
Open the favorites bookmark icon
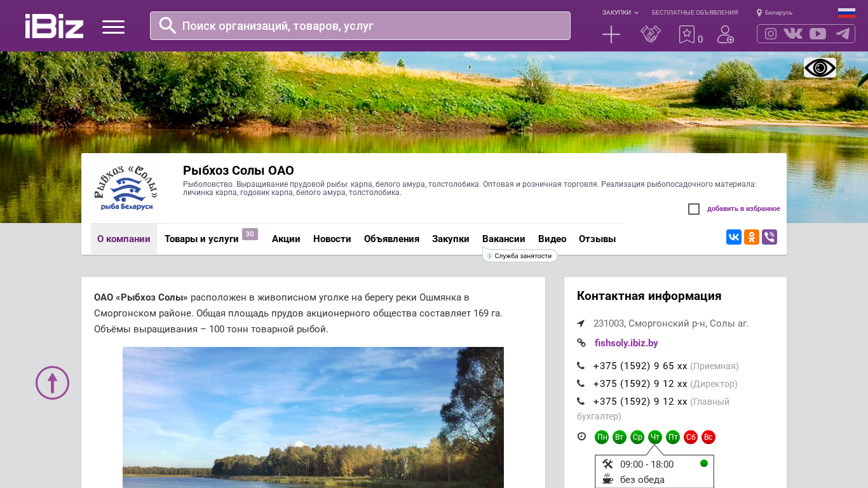(687, 34)
